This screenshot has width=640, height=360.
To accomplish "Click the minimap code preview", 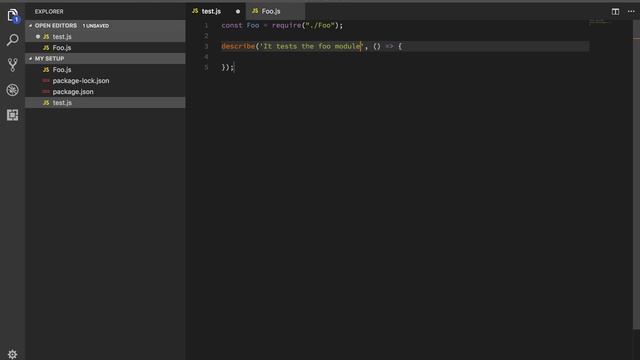I will tap(598, 21).
